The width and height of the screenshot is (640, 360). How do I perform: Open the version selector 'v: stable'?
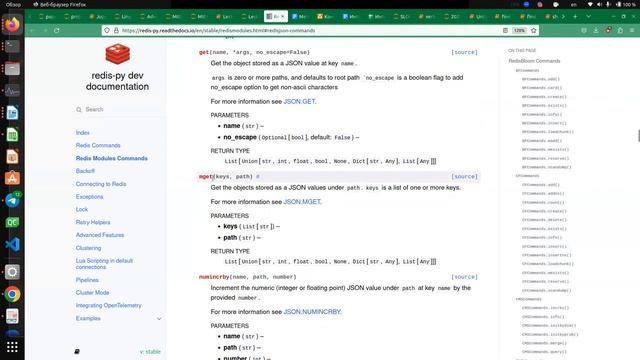tap(150, 351)
